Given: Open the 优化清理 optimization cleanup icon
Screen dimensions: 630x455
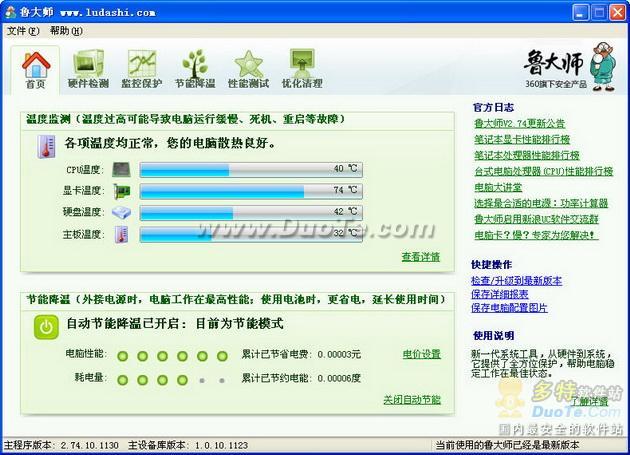Looking at the screenshot, I should pyautogui.click(x=301, y=70).
